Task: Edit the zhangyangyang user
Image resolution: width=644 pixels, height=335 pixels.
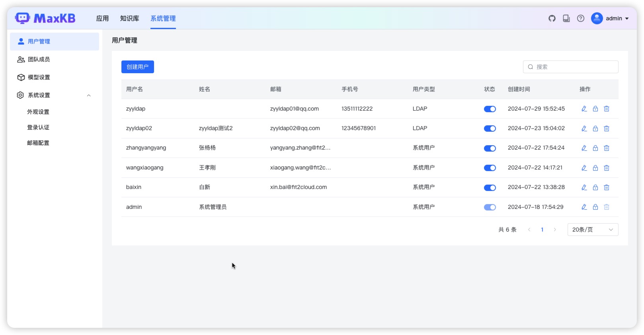Action: pos(584,148)
